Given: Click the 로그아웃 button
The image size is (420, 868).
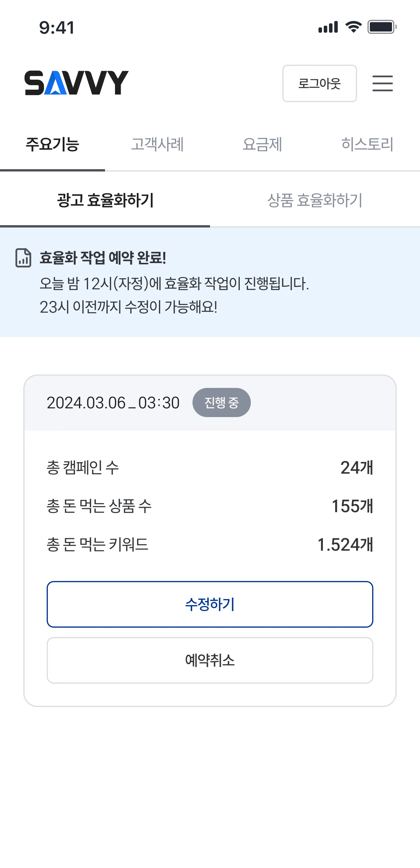Looking at the screenshot, I should pyautogui.click(x=319, y=83).
